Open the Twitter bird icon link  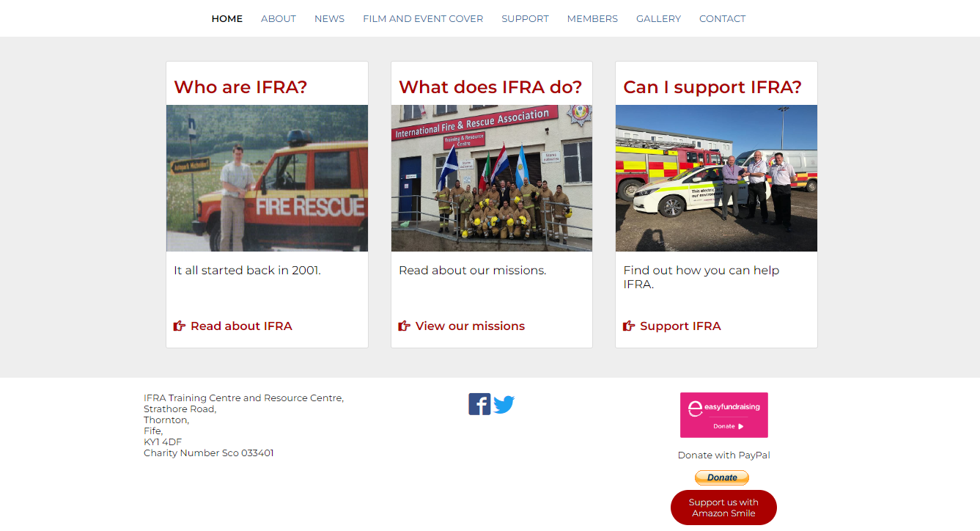[504, 405]
